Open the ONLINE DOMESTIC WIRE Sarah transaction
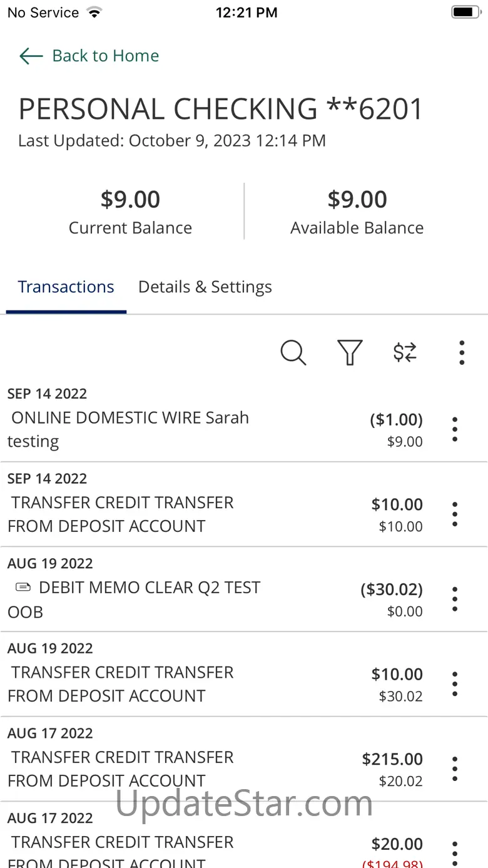The width and height of the screenshot is (488, 868). point(156,429)
